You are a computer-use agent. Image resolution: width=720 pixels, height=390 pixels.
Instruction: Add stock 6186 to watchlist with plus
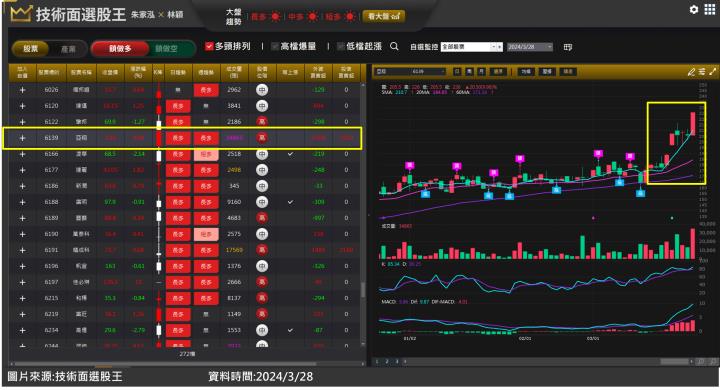click(x=22, y=186)
